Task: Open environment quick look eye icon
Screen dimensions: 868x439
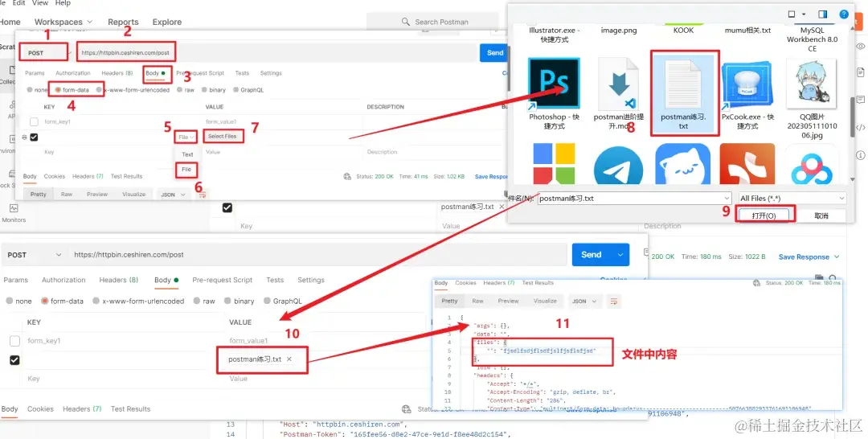Action: tap(860, 46)
